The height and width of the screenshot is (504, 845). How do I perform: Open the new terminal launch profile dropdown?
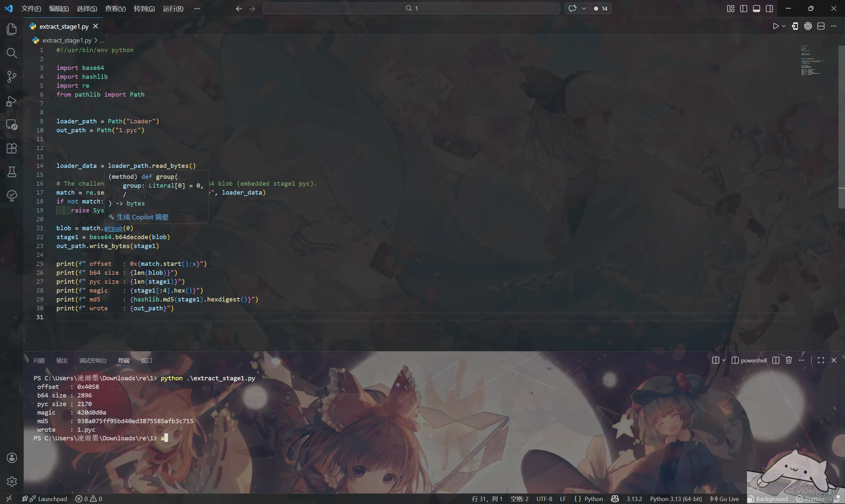(x=724, y=360)
